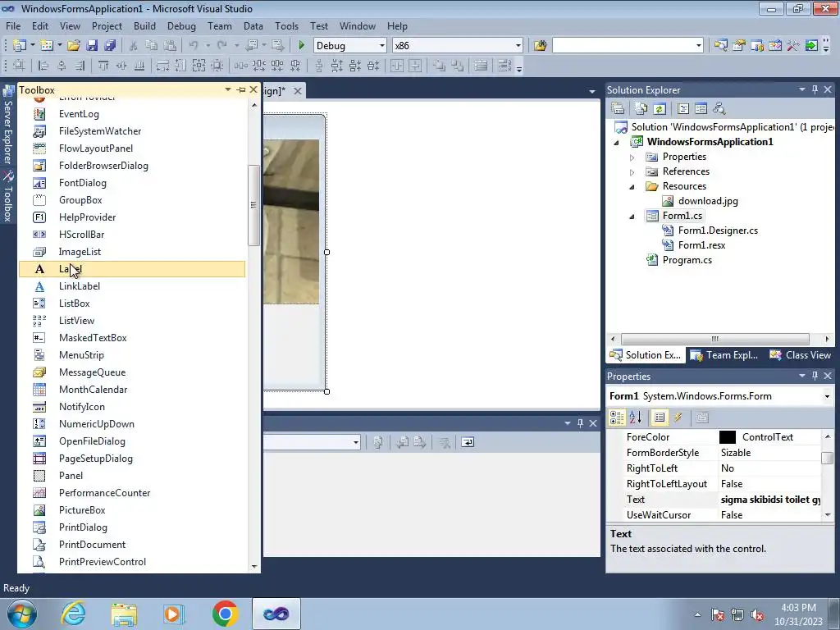Toggle Alphabetical sort in Properties window

636,418
